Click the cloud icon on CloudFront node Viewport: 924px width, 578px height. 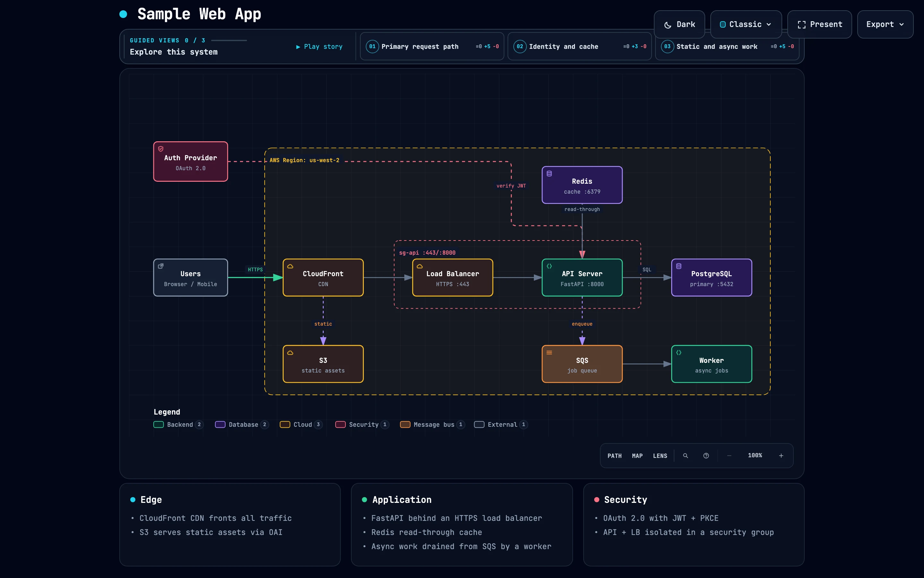pyautogui.click(x=290, y=266)
